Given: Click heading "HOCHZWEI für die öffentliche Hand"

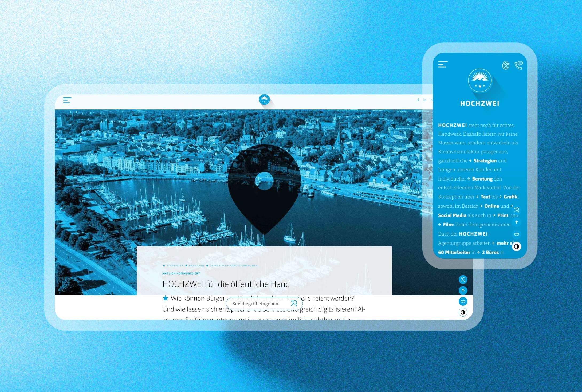Looking at the screenshot, I should pyautogui.click(x=226, y=284).
